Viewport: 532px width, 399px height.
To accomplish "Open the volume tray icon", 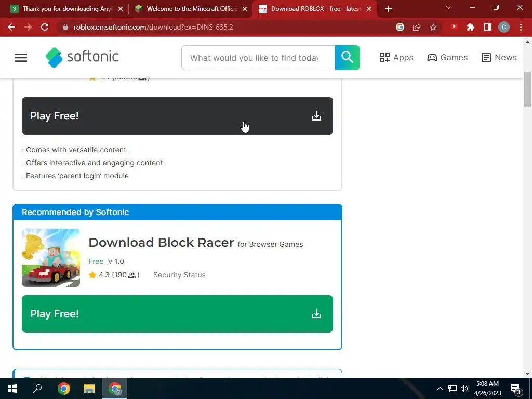I will click(x=464, y=389).
